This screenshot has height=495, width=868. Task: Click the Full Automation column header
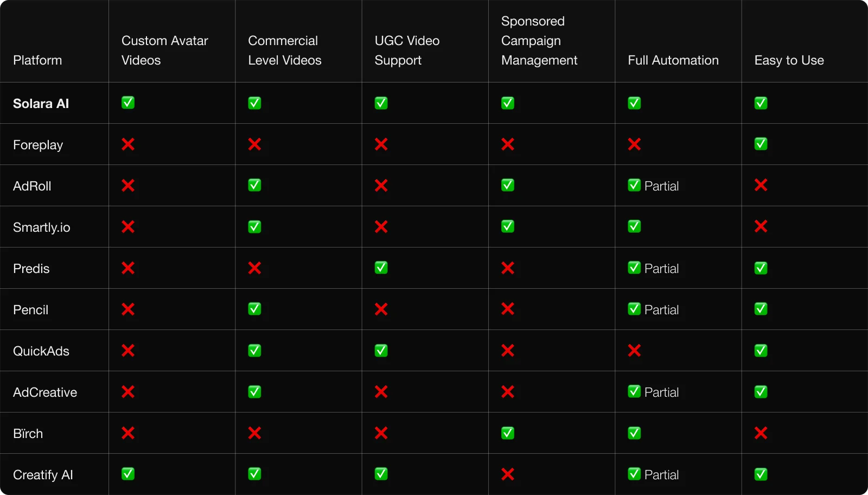[673, 60]
